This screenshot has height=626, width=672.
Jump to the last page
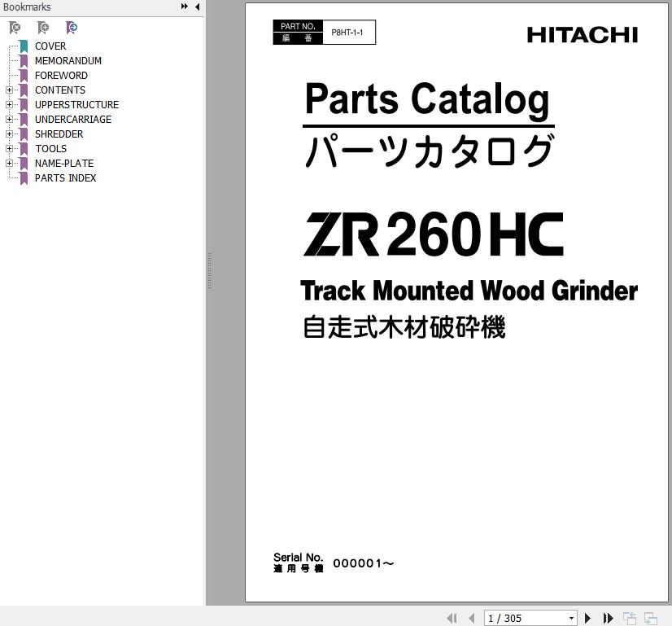[609, 618]
